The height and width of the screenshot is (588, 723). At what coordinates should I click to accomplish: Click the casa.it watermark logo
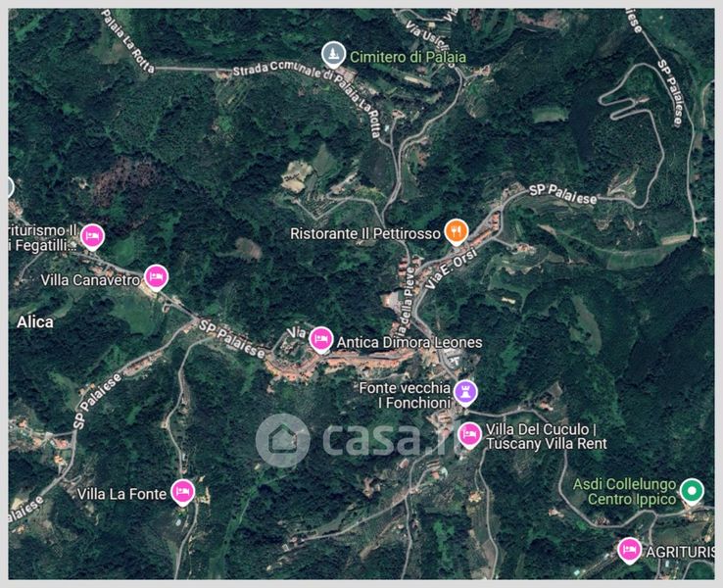point(355,440)
